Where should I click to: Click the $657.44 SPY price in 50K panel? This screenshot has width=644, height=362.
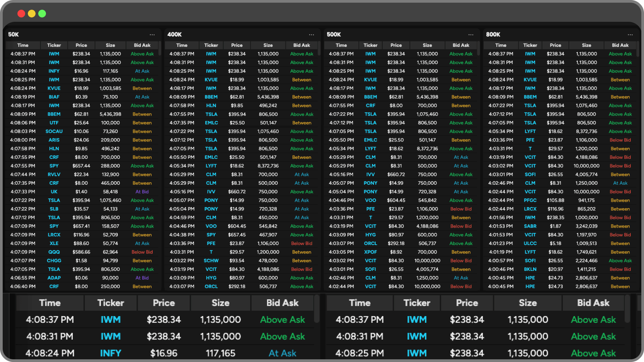pyautogui.click(x=81, y=166)
